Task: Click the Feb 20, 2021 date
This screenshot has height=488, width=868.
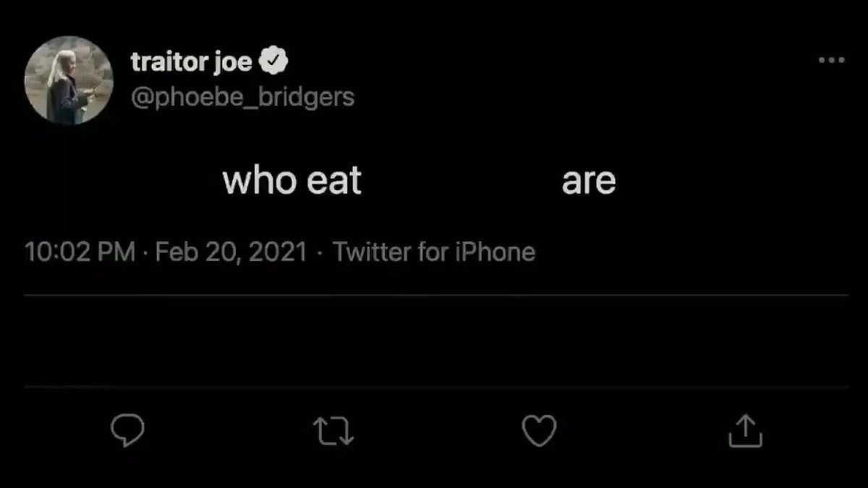Action: [x=231, y=252]
